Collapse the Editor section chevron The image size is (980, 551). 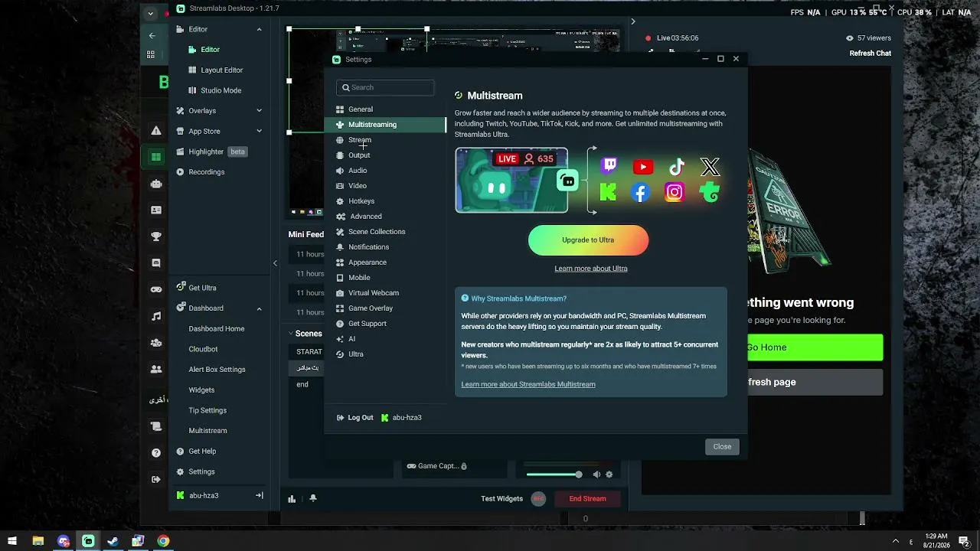259,29
